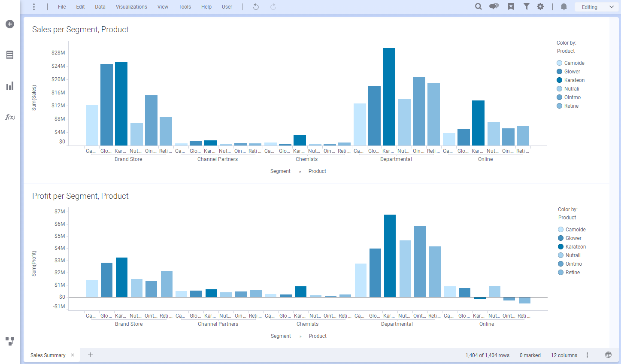This screenshot has height=364, width=621.
Task: Click the Undo arrow
Action: pyautogui.click(x=255, y=6)
